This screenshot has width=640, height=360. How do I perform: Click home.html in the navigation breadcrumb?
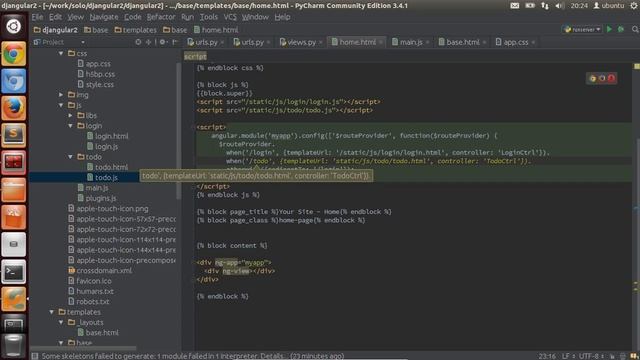(216, 30)
